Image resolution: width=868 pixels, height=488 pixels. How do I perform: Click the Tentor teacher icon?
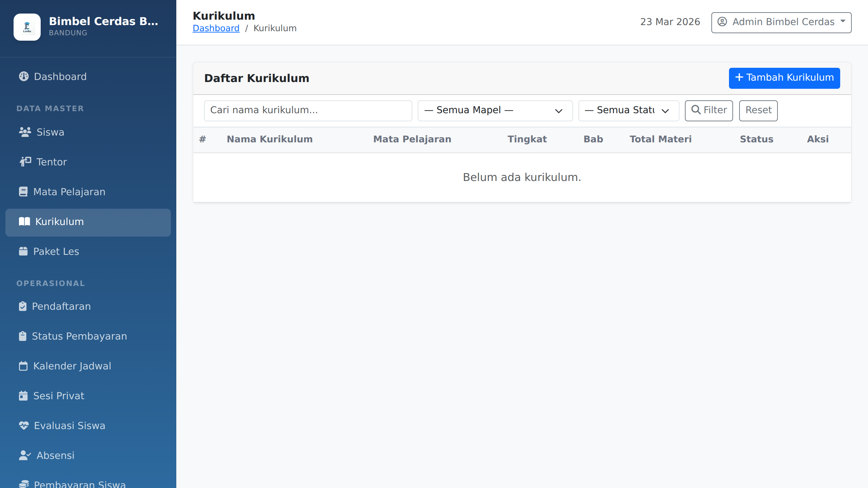point(25,162)
